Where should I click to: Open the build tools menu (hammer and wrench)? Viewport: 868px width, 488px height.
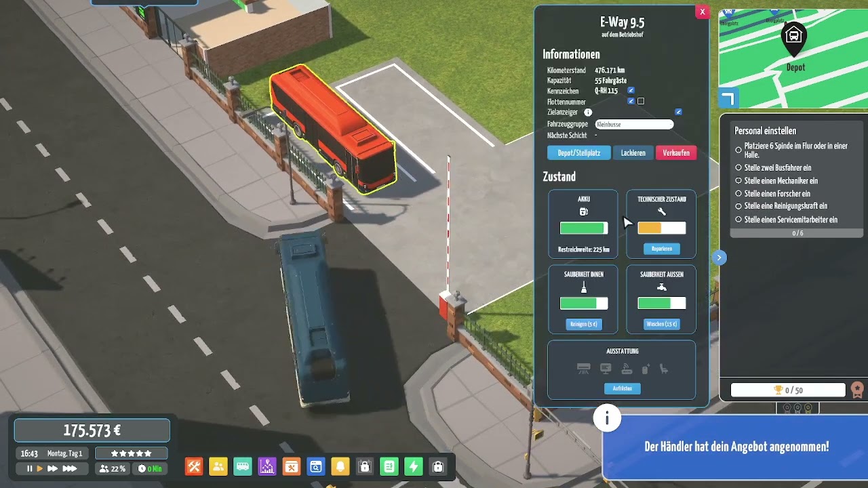click(x=194, y=466)
